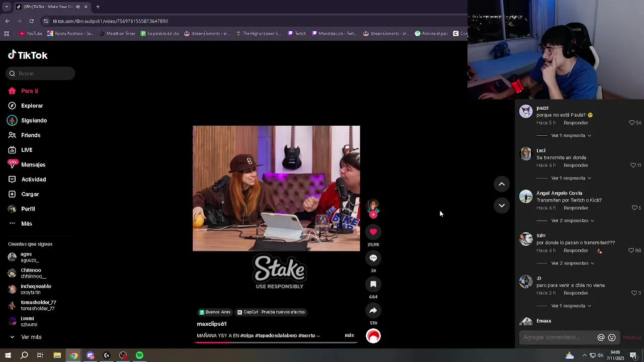Open a new Chrome tab
The height and width of the screenshot is (362, 644).
point(98,7)
